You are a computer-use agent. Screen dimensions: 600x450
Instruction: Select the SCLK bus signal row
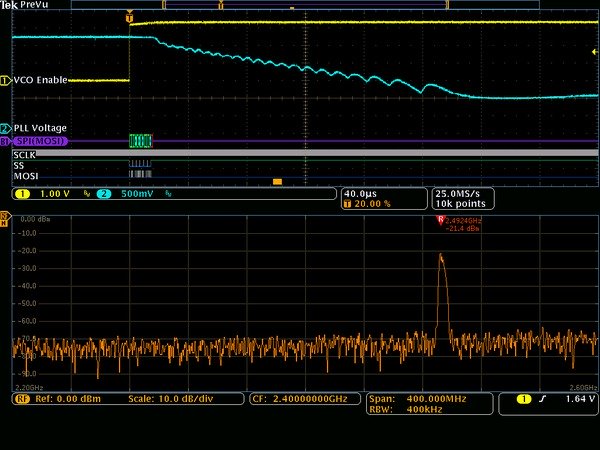pyautogui.click(x=24, y=156)
